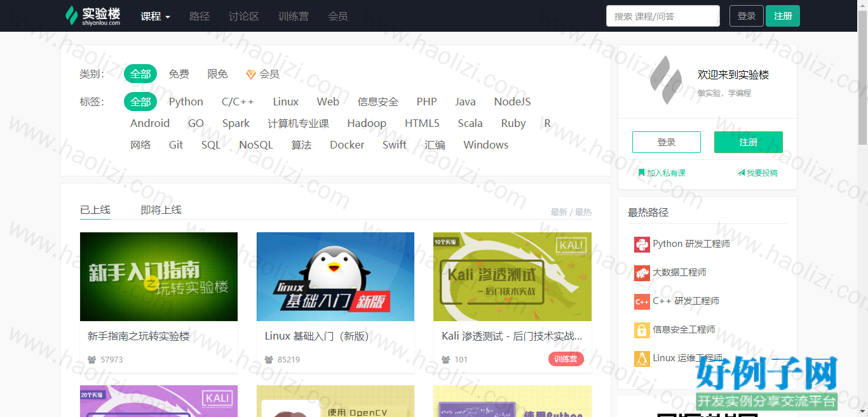Open the Kali 渗透测试 course thumbnail
Screen dimensions: 868x417
click(512, 277)
